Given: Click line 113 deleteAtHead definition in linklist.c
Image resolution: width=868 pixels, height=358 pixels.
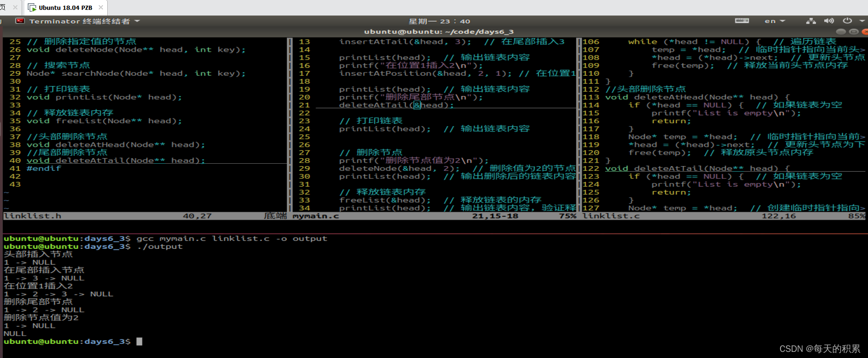Looking at the screenshot, I should coord(697,97).
